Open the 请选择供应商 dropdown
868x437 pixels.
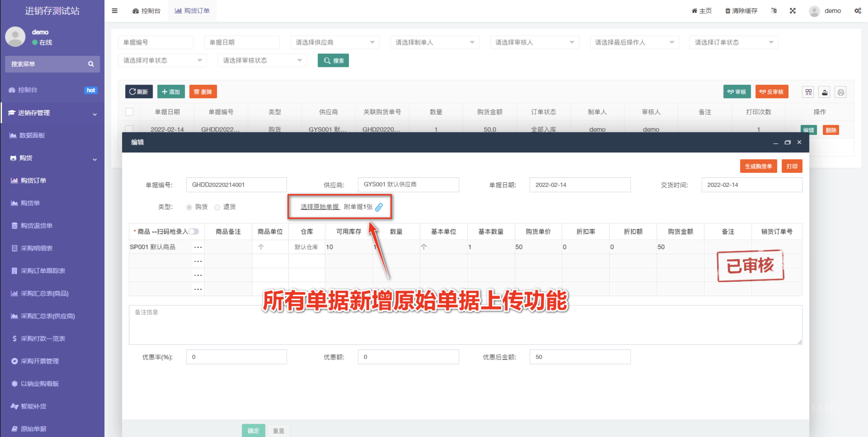(x=335, y=42)
